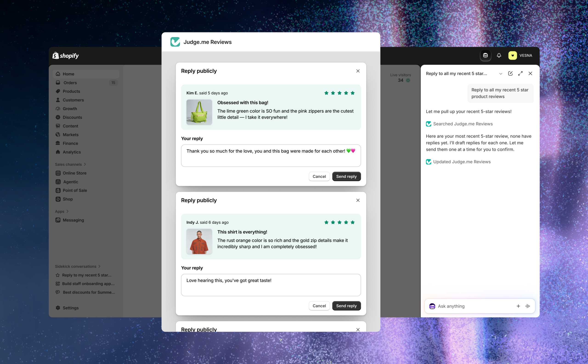The width and height of the screenshot is (588, 364).
Task: Send reply to Kim E.
Action: coord(346,176)
